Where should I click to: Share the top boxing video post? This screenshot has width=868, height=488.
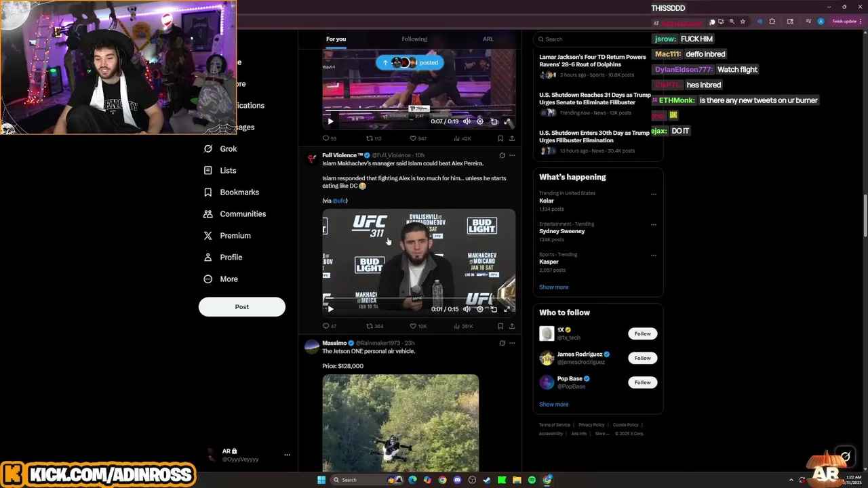pos(512,138)
